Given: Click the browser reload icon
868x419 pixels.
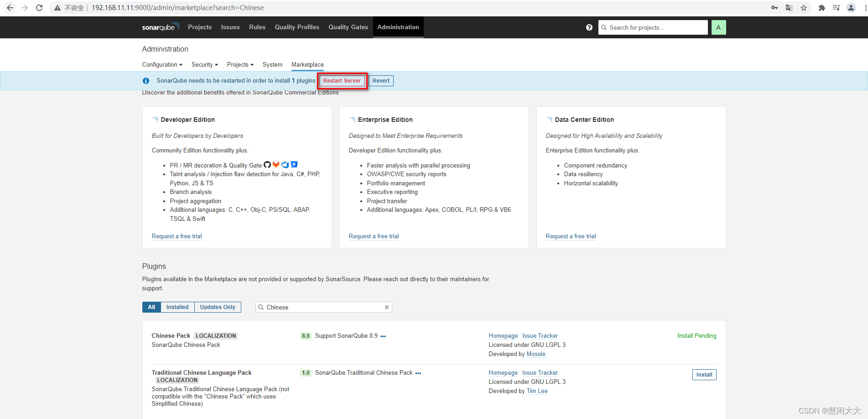Looking at the screenshot, I should tap(39, 8).
